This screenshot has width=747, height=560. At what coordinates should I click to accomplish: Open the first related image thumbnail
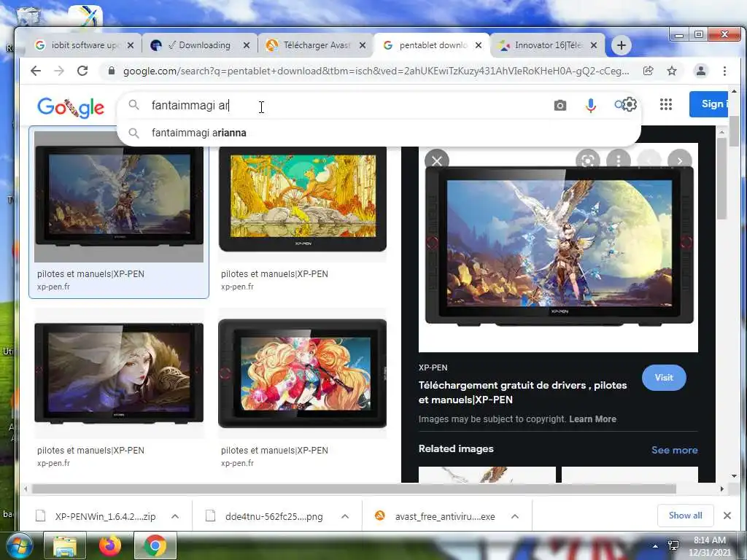tap(487, 474)
